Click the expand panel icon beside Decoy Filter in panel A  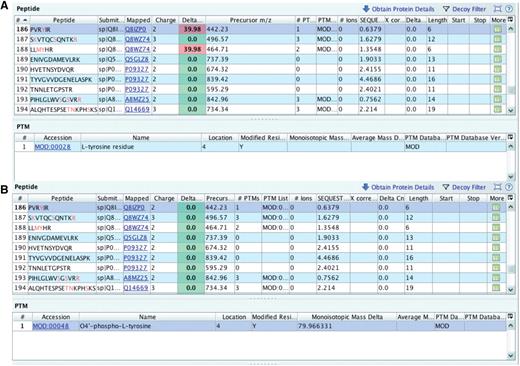[x=498, y=9]
